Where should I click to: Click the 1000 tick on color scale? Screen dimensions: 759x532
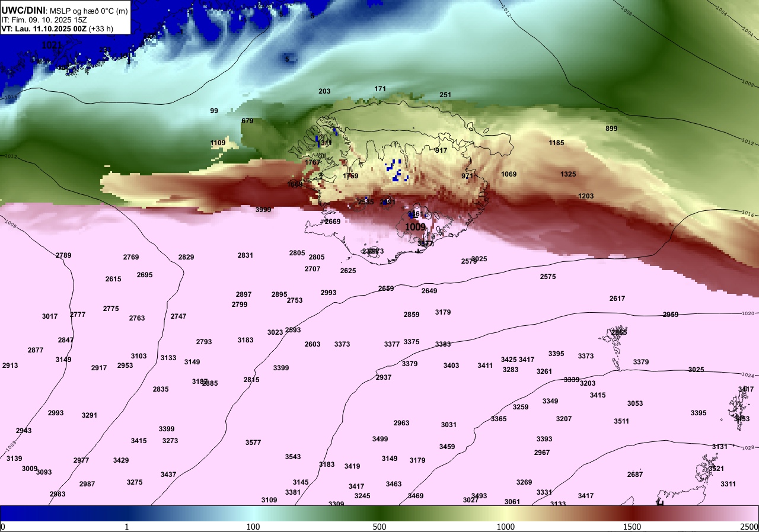tap(506, 527)
